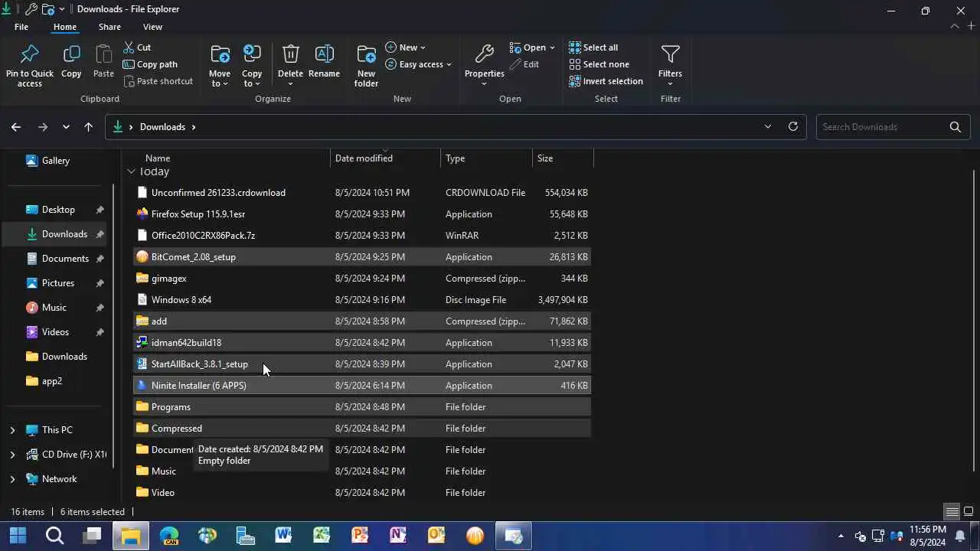
Task: Select the Windows 8 x64 file
Action: pos(361,300)
